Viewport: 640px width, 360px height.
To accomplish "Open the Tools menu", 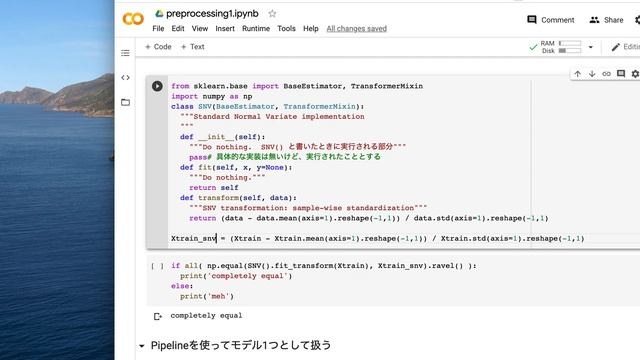I will tap(286, 29).
